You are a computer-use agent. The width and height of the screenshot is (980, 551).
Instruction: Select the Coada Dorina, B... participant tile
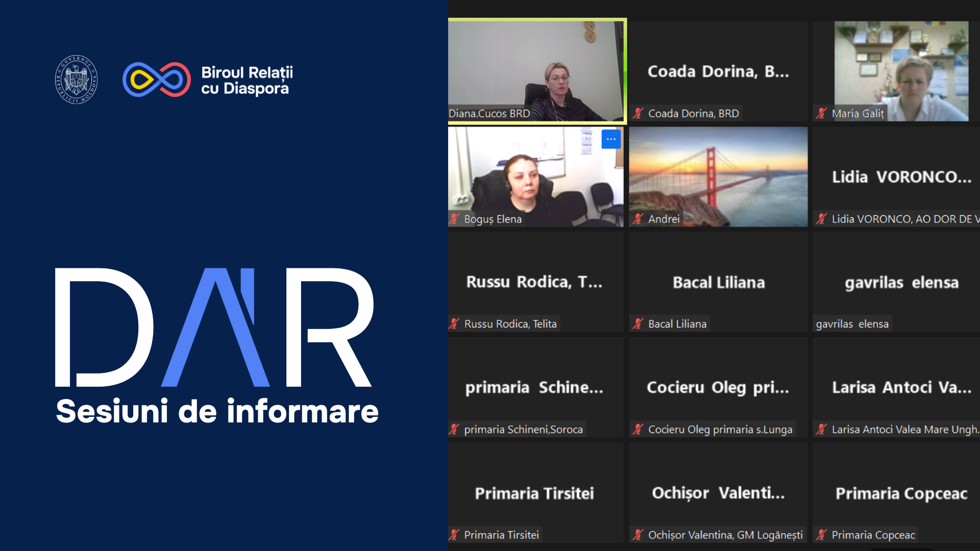click(718, 71)
